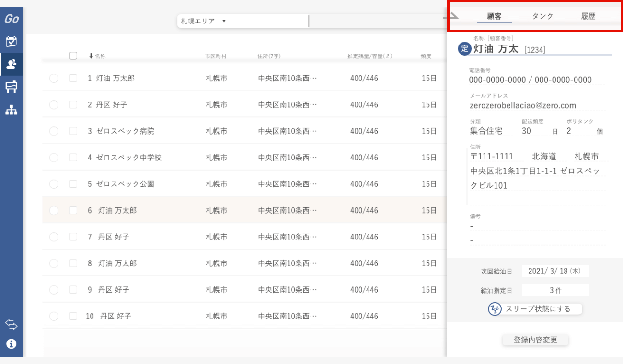Open the info icon at sidebar bottom
The height and width of the screenshot is (364, 623).
tap(12, 344)
